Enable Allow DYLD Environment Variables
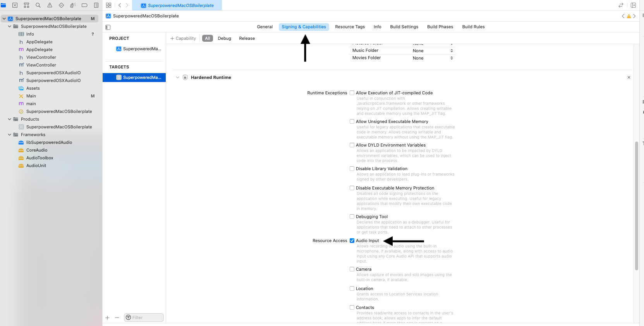The height and width of the screenshot is (326, 644). pos(352,145)
